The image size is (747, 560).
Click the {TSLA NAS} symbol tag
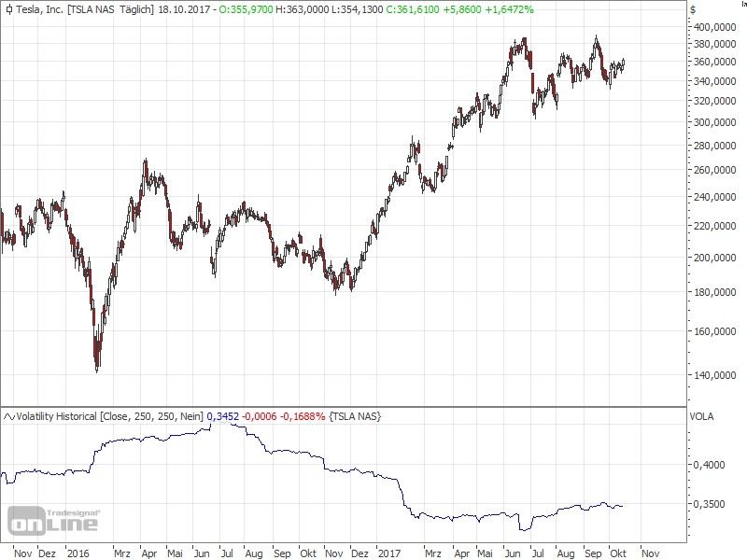pyautogui.click(x=355, y=416)
